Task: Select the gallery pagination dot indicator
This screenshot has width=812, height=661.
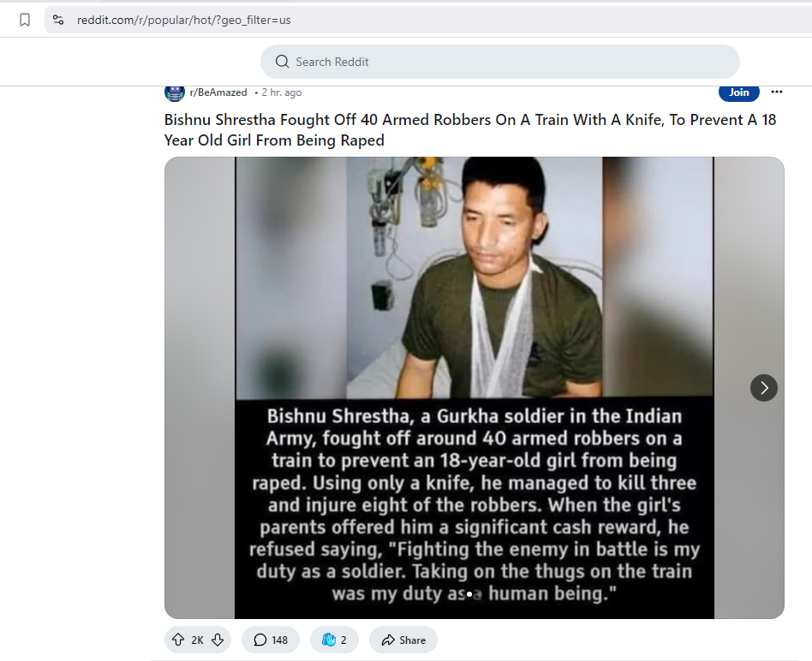Action: coord(469,594)
